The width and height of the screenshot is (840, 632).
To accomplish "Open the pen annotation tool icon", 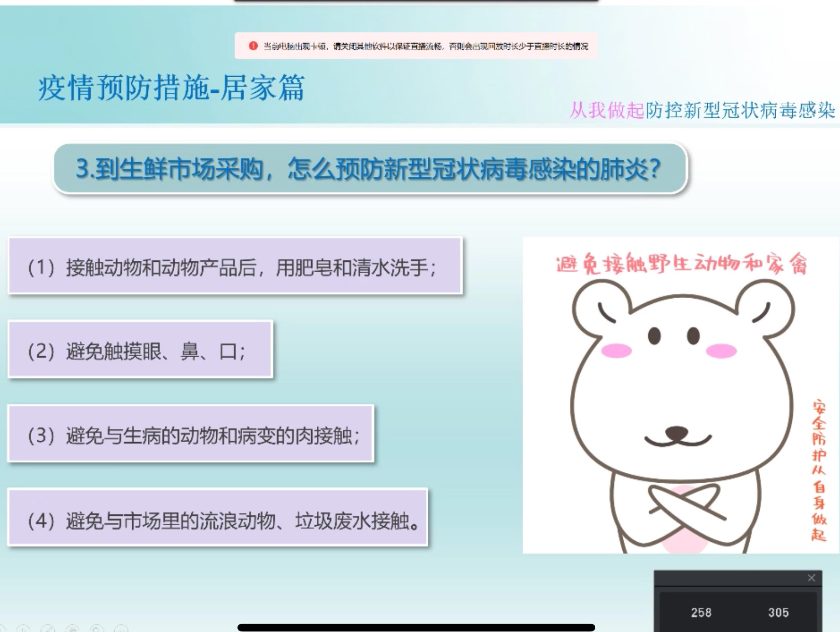I will click(x=48, y=629).
